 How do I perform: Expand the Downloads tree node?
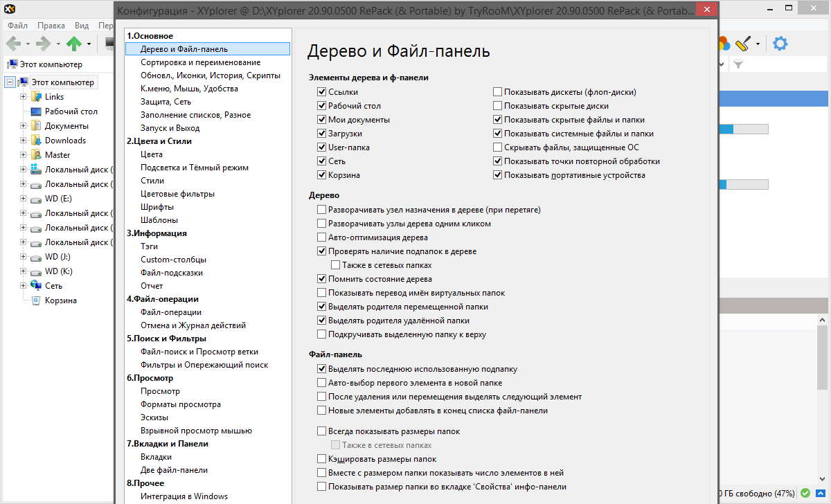23,141
